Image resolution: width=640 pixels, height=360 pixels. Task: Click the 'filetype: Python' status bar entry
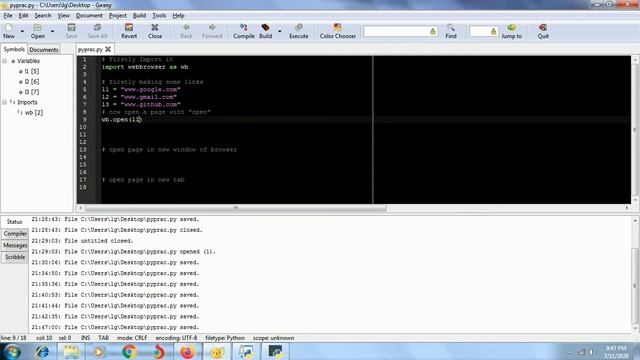point(225,338)
